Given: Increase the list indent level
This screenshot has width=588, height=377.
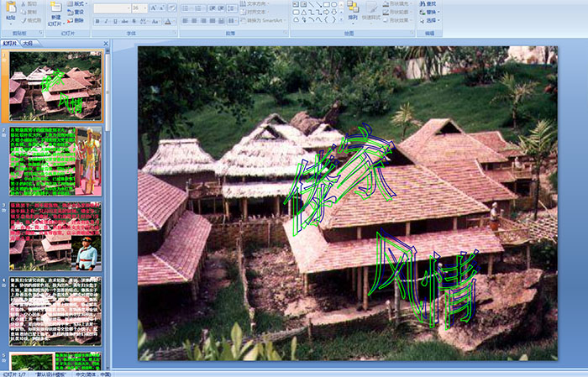Looking at the screenshot, I should tap(222, 8).
